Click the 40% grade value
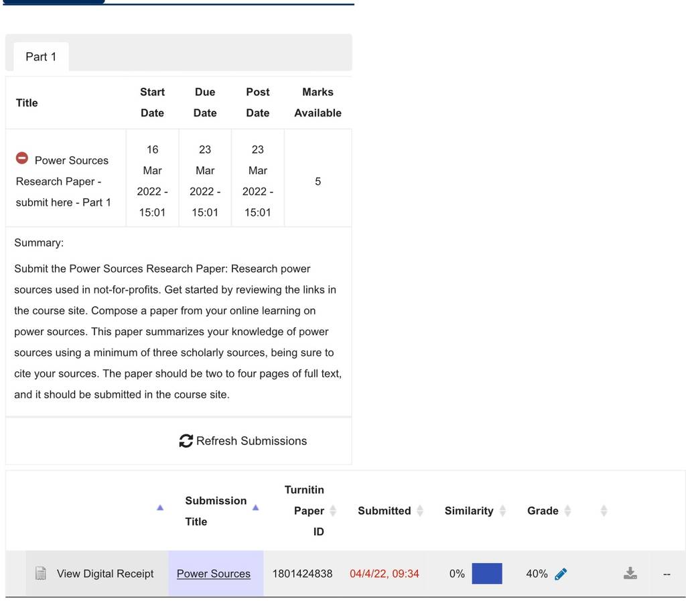 [x=537, y=574]
